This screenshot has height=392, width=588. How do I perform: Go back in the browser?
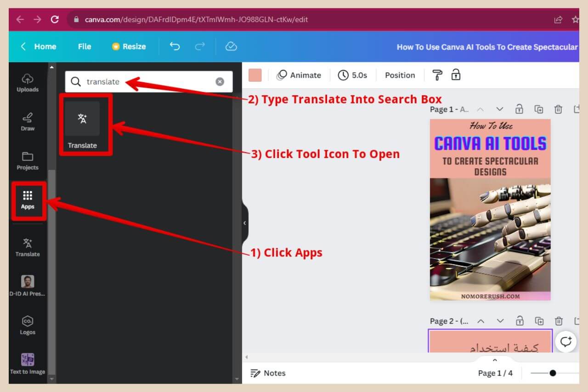[20, 19]
